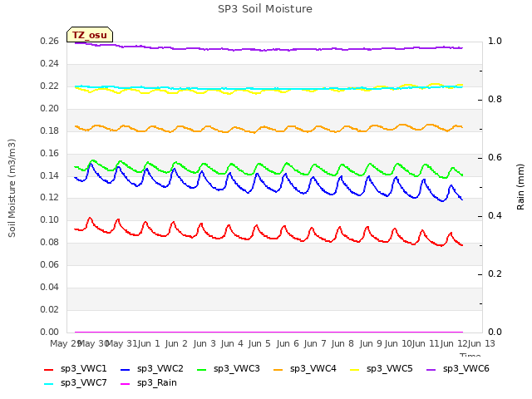Click the Jun 5 x-axis tick label

click(x=259, y=343)
